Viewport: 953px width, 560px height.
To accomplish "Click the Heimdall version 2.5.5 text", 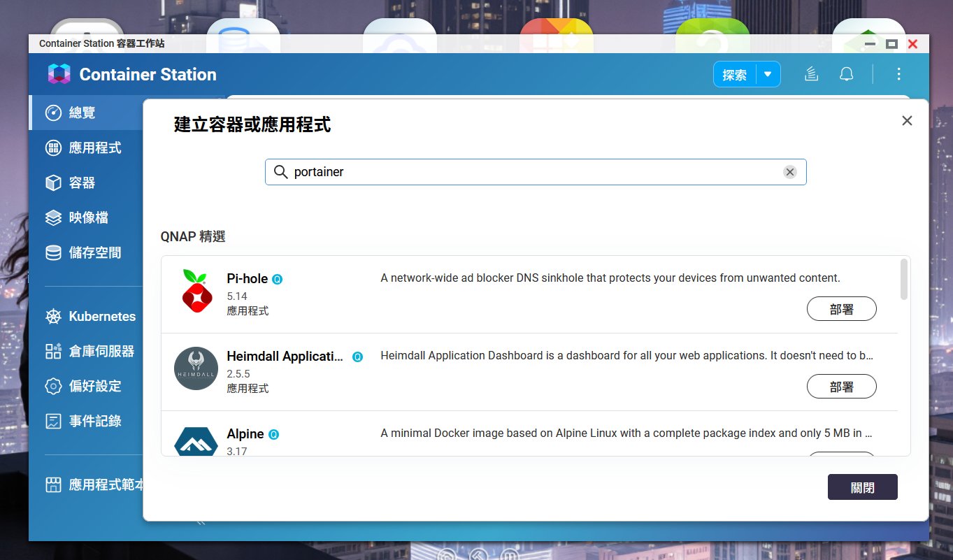I will coord(238,374).
